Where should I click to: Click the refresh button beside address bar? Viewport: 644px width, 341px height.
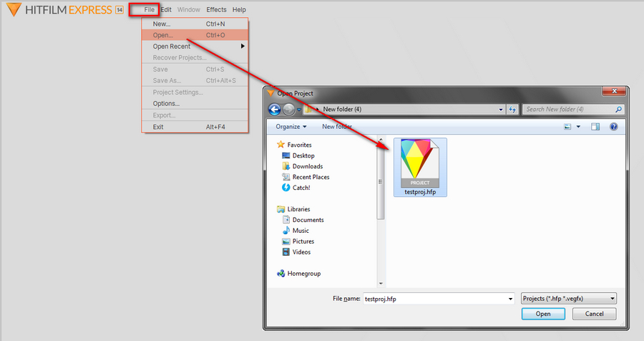point(512,110)
